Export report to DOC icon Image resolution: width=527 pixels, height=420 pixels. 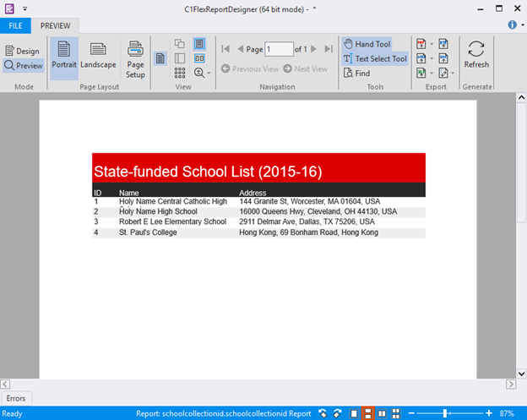pos(443,58)
